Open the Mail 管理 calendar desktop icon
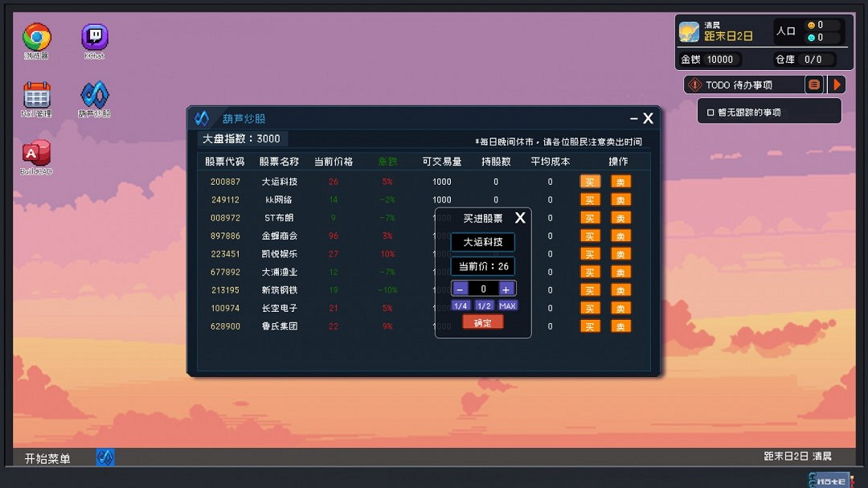 pos(35,92)
